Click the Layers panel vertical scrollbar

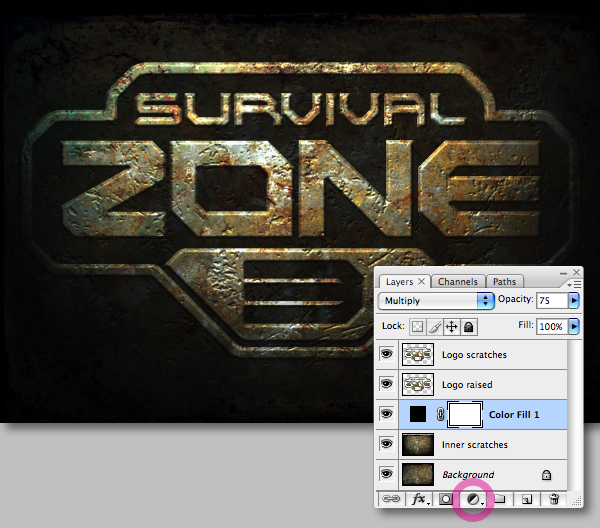(574, 414)
